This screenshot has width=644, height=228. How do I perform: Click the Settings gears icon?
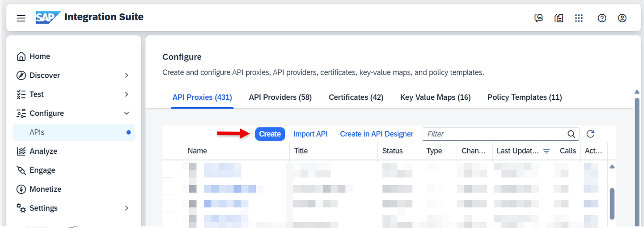(x=21, y=208)
